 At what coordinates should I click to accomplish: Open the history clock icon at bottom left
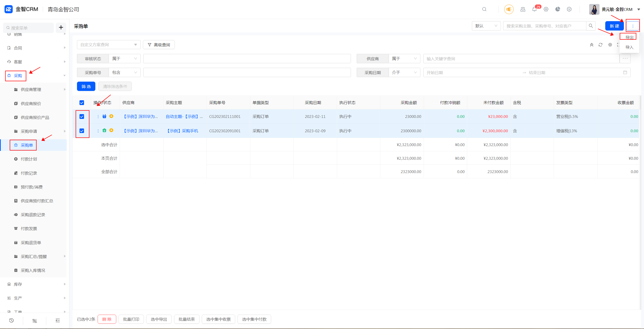tap(11, 320)
